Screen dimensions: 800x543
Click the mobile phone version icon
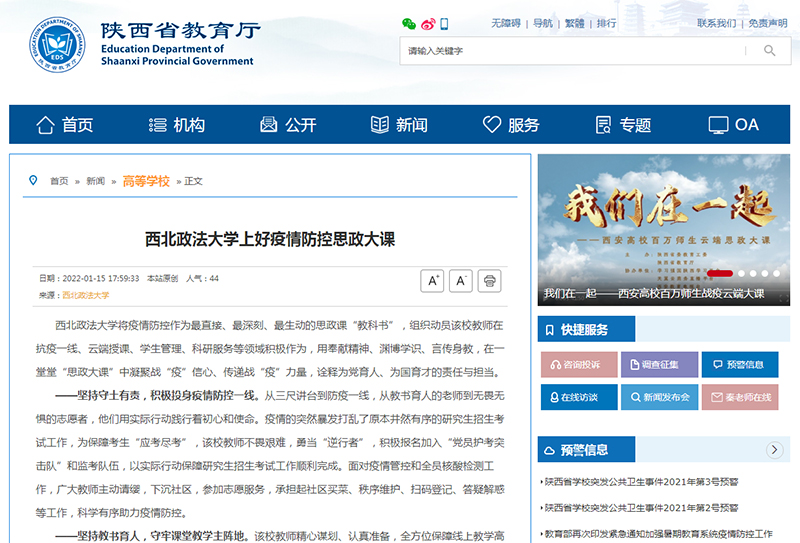444,23
